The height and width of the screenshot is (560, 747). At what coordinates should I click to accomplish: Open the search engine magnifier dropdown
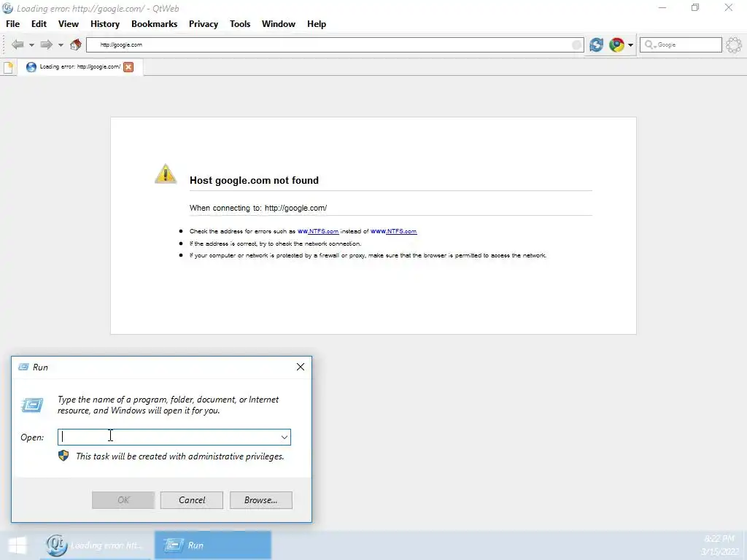click(x=650, y=44)
